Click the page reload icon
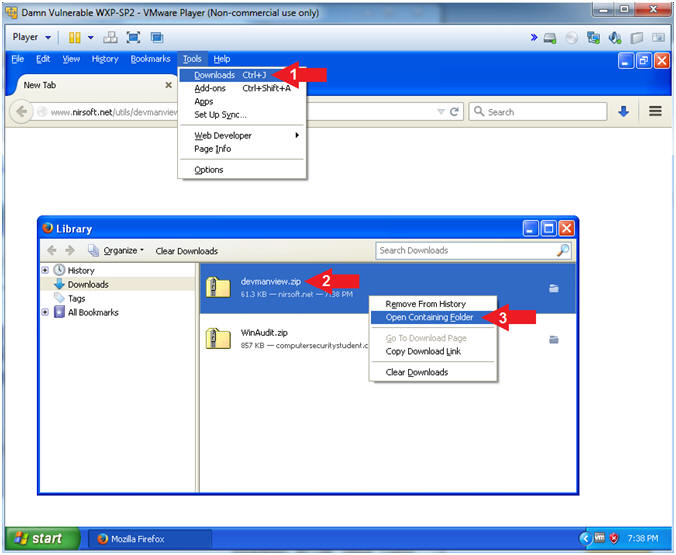The width and height of the screenshot is (676, 555). pos(454,112)
